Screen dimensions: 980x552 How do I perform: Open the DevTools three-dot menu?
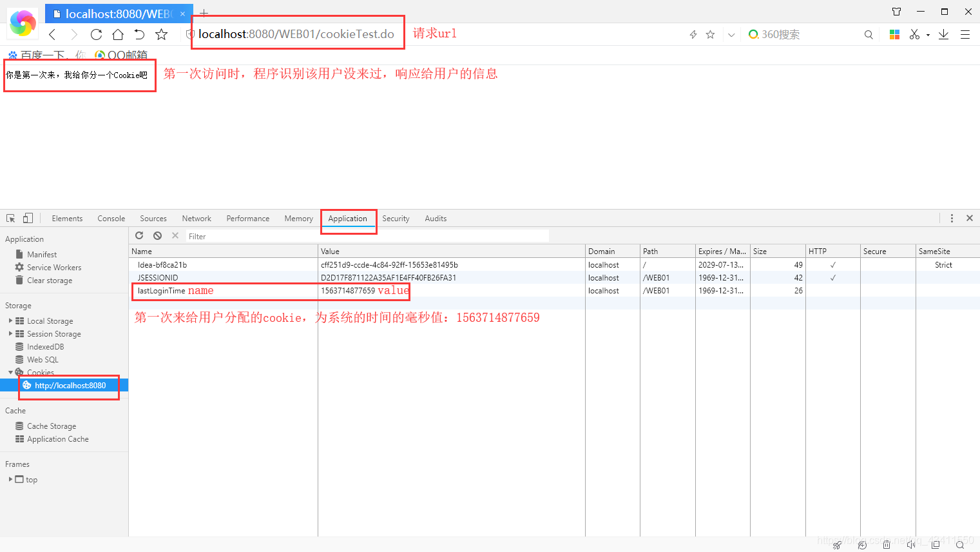(952, 218)
